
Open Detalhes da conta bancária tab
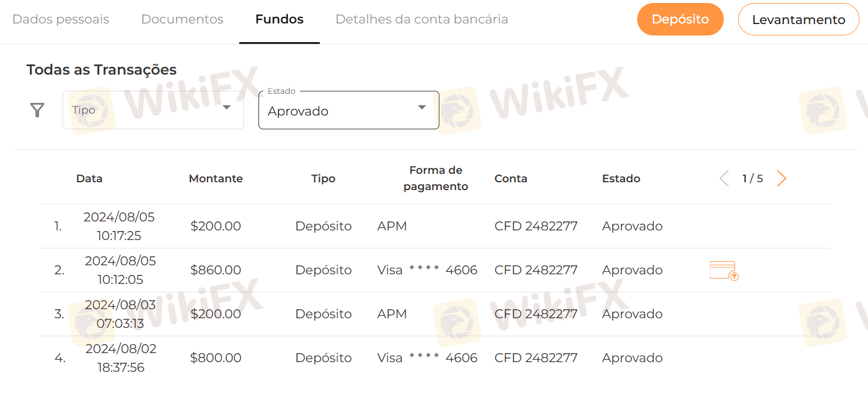coord(422,19)
